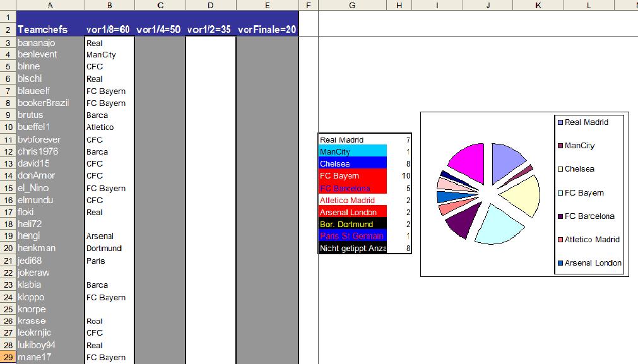Image resolution: width=638 pixels, height=364 pixels.
Task: Select the 'chris1976' cell
Action: tap(50, 151)
